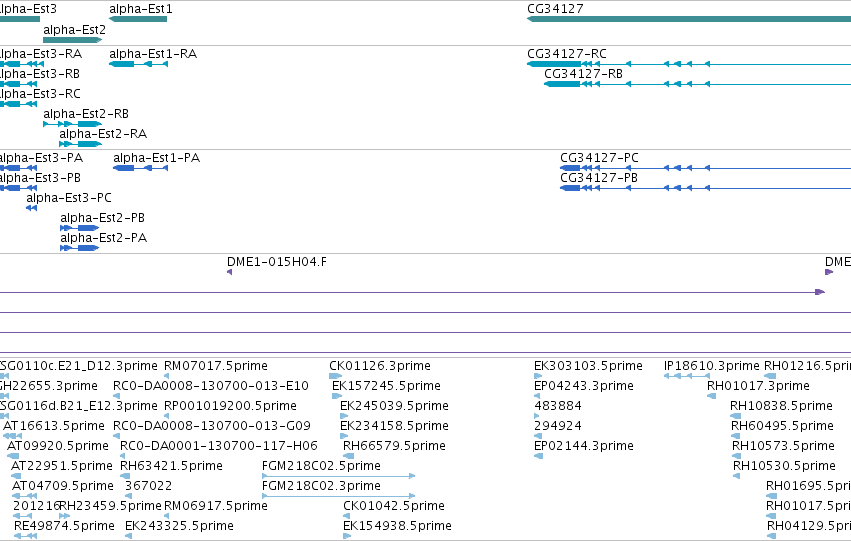Select the CG34127-PC protein feature

[706, 168]
